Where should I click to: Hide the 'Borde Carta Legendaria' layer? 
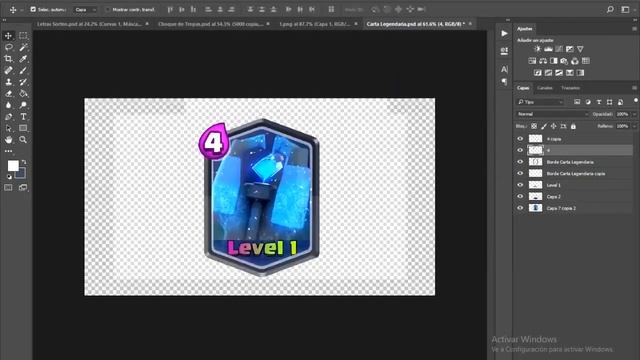(x=520, y=162)
